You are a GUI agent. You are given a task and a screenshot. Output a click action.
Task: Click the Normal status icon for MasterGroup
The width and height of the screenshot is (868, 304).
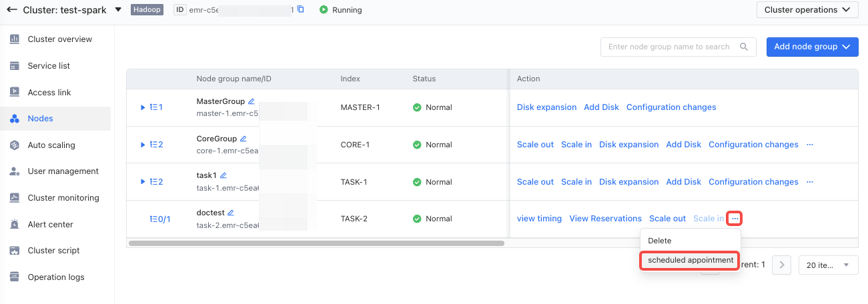point(417,107)
